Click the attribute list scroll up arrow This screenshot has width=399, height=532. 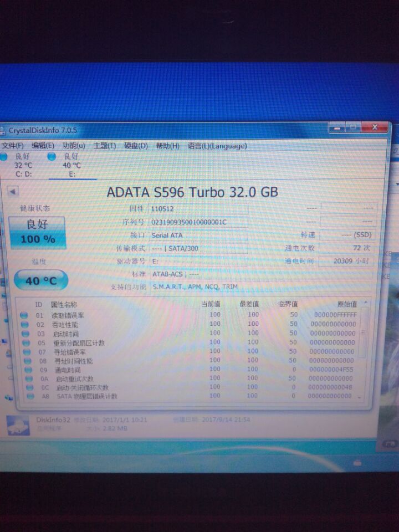point(366,302)
